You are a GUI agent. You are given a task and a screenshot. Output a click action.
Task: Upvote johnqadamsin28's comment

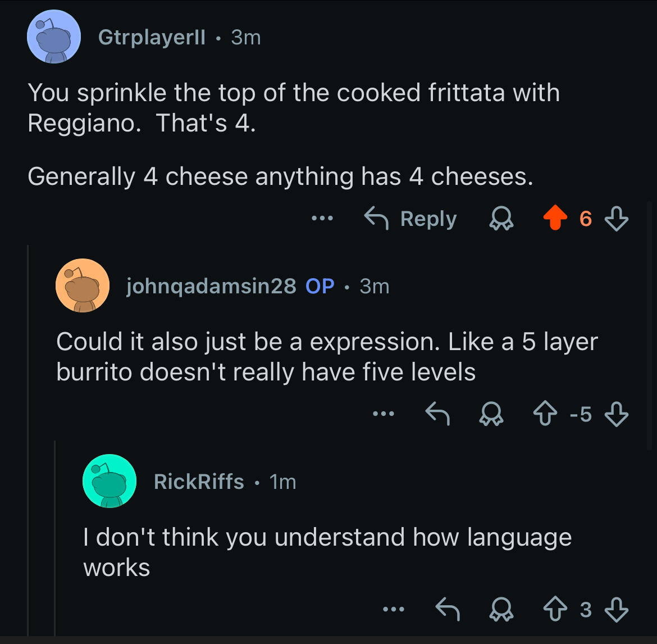click(x=545, y=414)
